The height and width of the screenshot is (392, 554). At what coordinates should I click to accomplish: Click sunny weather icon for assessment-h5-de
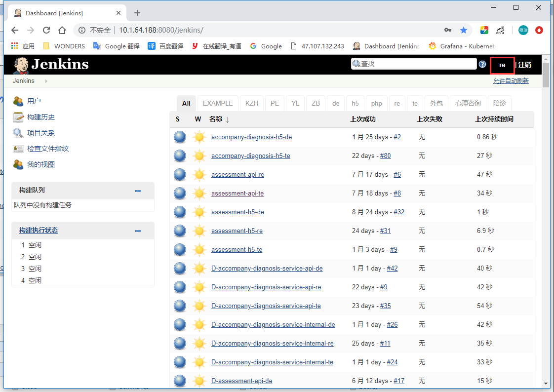point(199,212)
